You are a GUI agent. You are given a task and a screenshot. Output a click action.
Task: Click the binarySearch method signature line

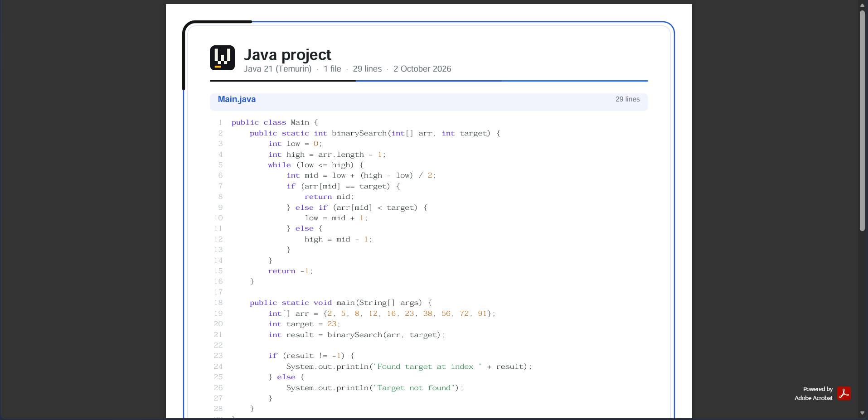pyautogui.click(x=375, y=133)
